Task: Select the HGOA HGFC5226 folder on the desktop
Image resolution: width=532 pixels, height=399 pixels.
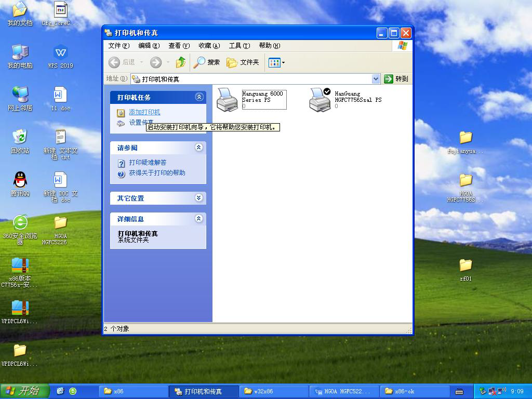Action: [x=60, y=230]
